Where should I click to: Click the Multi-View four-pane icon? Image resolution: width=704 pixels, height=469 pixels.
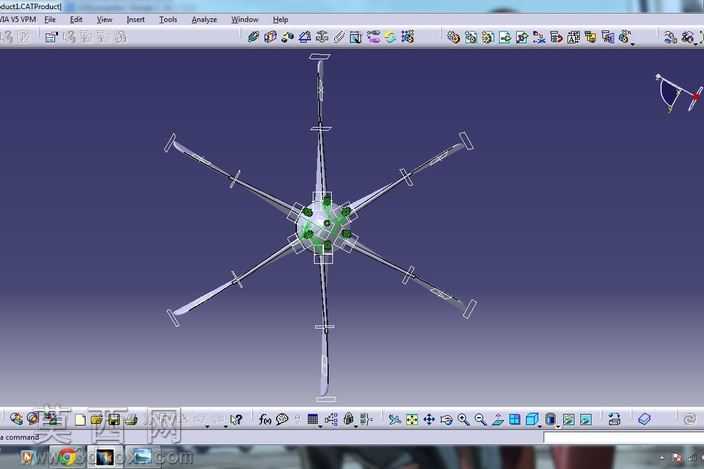pos(515,420)
